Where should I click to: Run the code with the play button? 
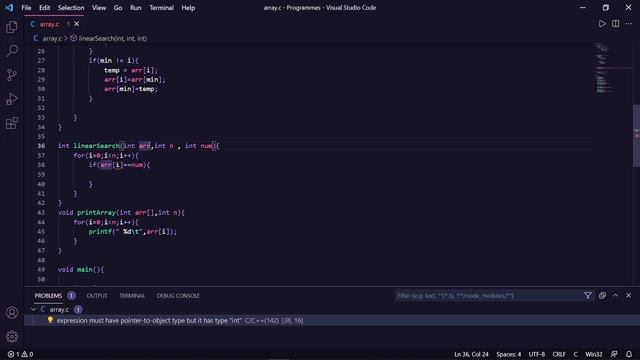click(602, 24)
